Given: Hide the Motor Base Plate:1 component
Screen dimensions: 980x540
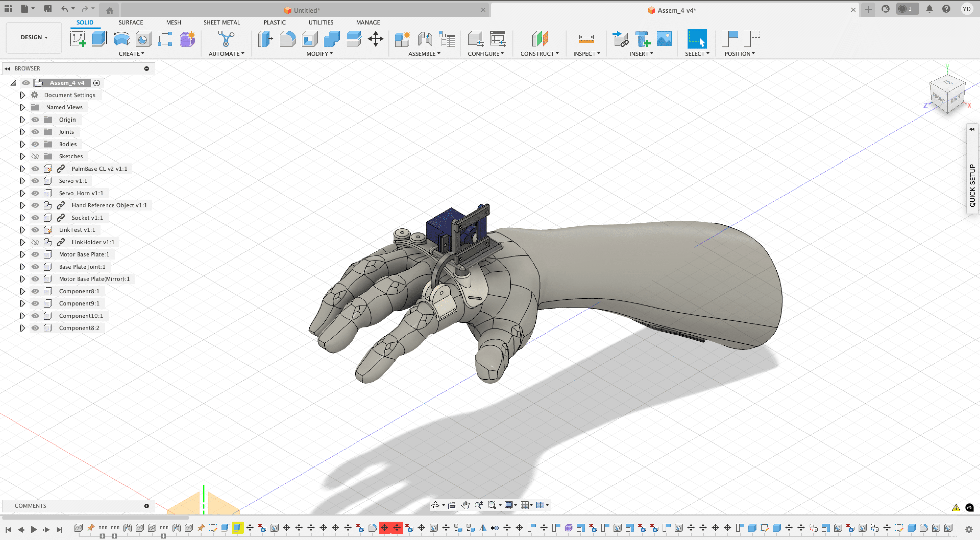Looking at the screenshot, I should pos(35,254).
